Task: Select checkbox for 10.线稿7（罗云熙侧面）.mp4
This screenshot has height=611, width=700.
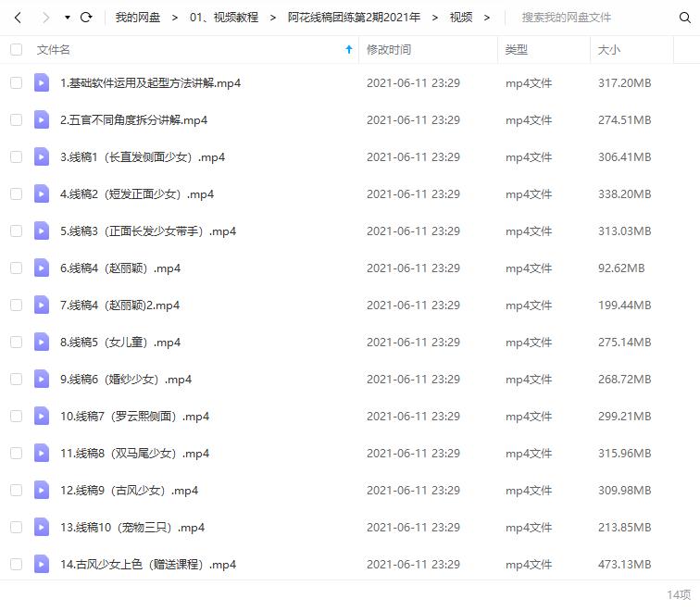Action: tap(16, 416)
